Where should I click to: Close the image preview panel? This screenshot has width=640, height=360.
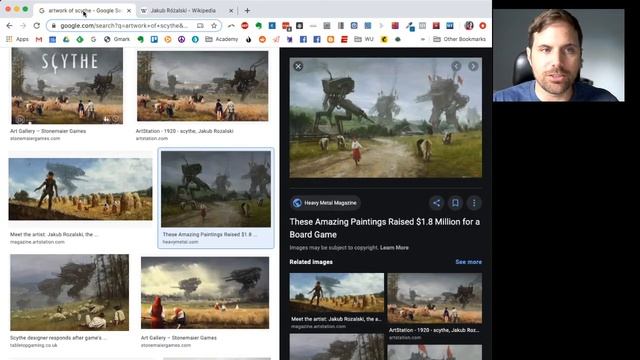pos(298,66)
